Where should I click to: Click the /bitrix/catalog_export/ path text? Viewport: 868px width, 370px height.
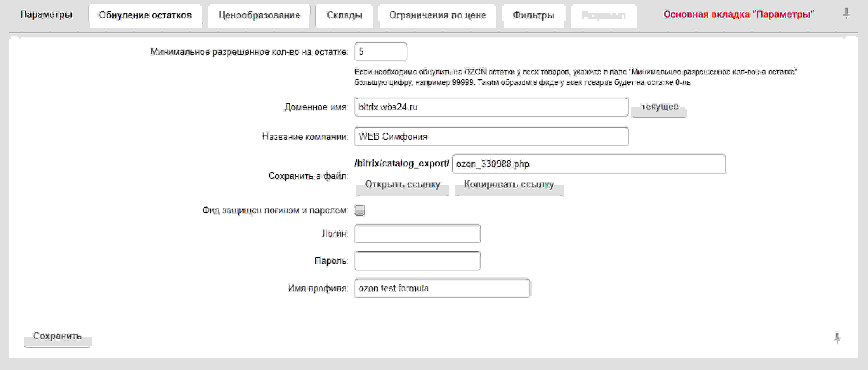pyautogui.click(x=402, y=163)
